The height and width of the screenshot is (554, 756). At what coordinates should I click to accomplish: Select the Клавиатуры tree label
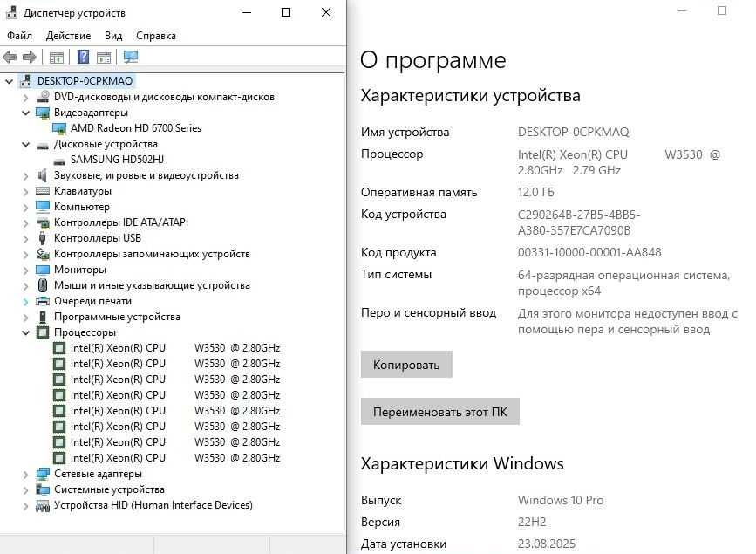click(x=83, y=191)
